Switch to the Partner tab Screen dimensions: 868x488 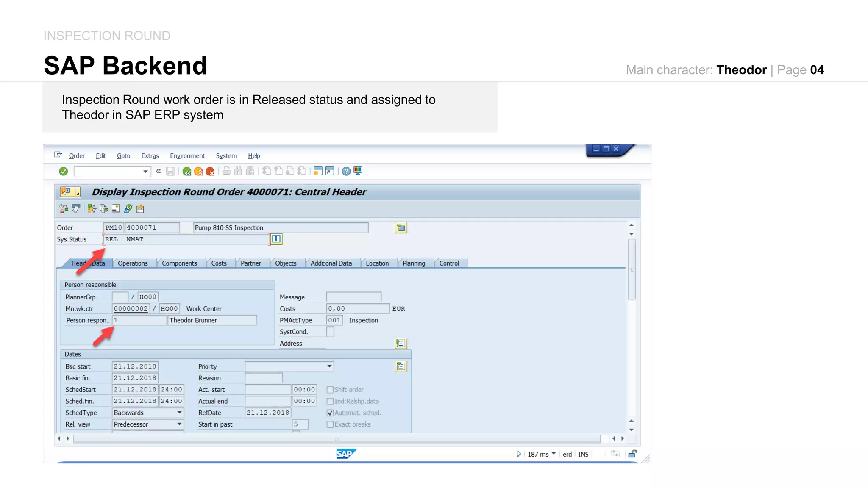tap(250, 263)
